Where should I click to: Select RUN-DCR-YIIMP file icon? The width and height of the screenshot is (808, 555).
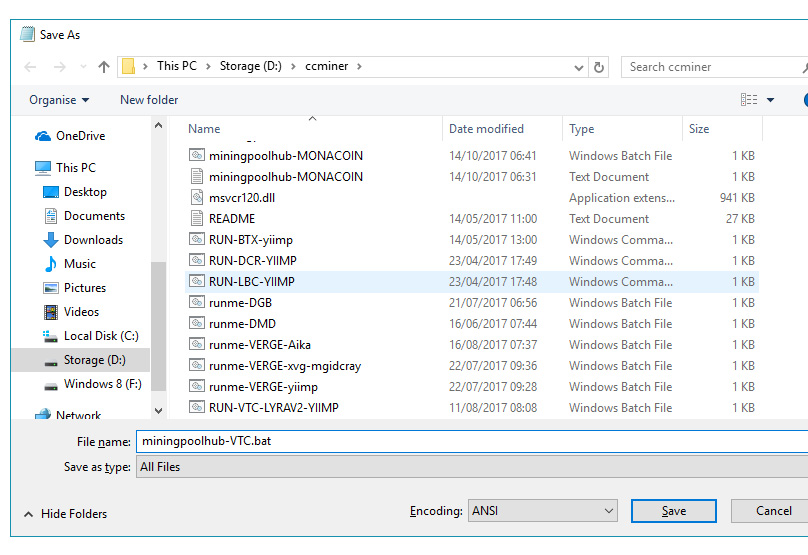(196, 260)
